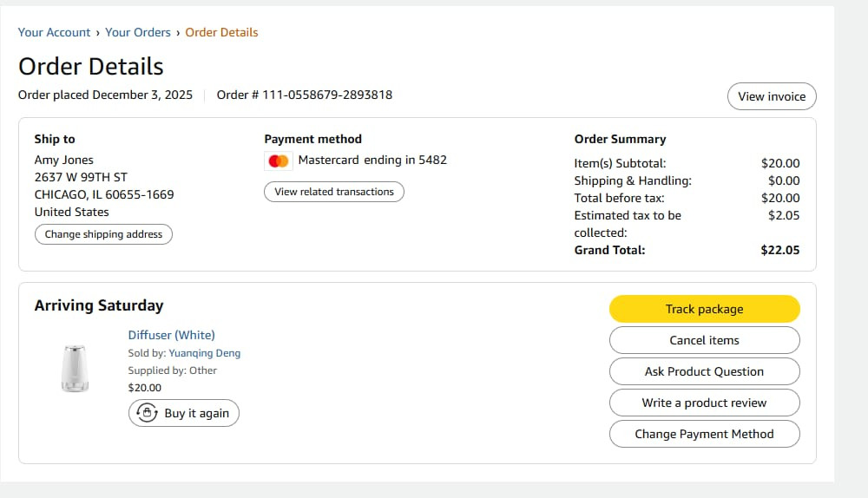Open the View invoice button
Viewport: 868px width, 498px height.
click(771, 96)
